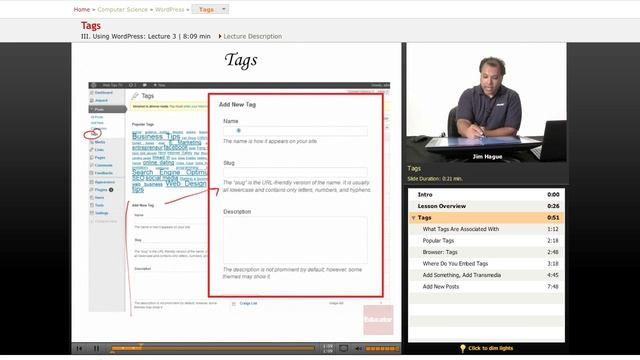Click the instructor video thumbnail
The image size is (640, 360).
pos(486,102)
